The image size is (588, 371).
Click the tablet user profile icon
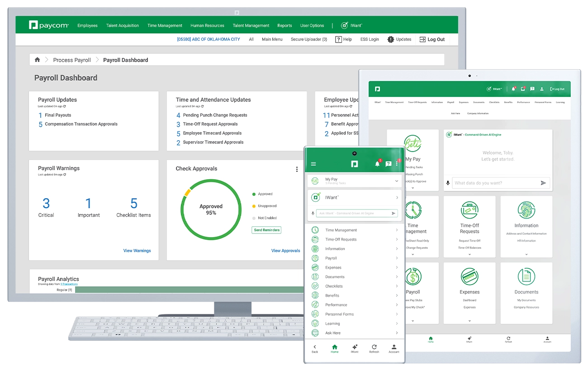click(x=542, y=89)
